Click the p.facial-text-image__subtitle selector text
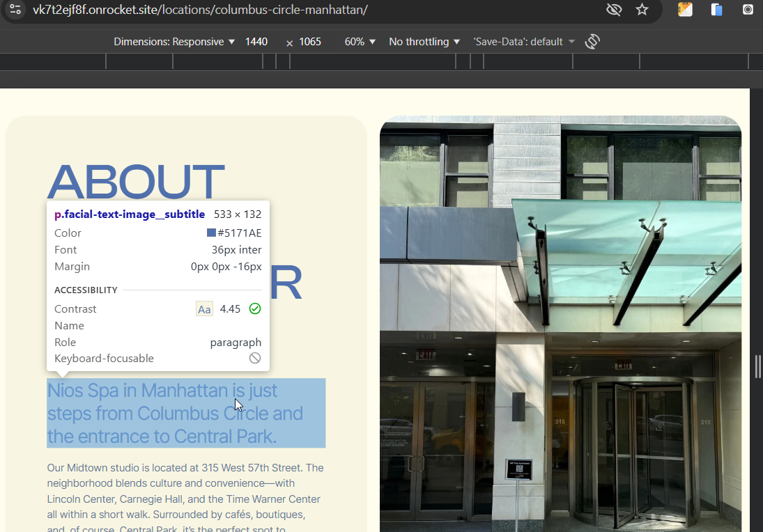Image resolution: width=763 pixels, height=532 pixels. pyautogui.click(x=130, y=214)
